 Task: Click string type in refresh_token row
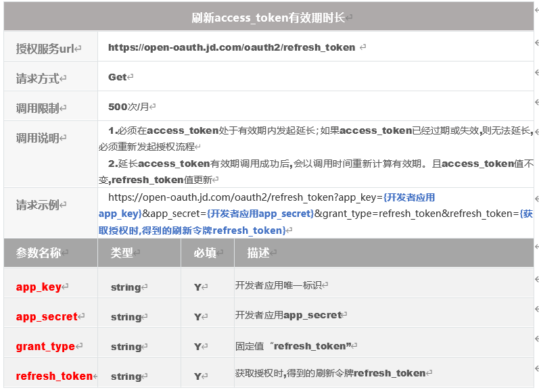[x=126, y=376]
